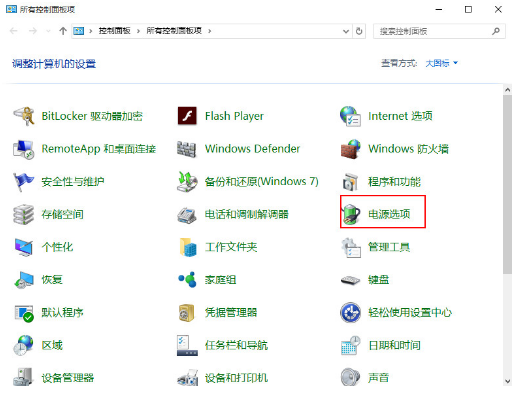
Task: Open the Internet 选项 link
Action: click(400, 116)
